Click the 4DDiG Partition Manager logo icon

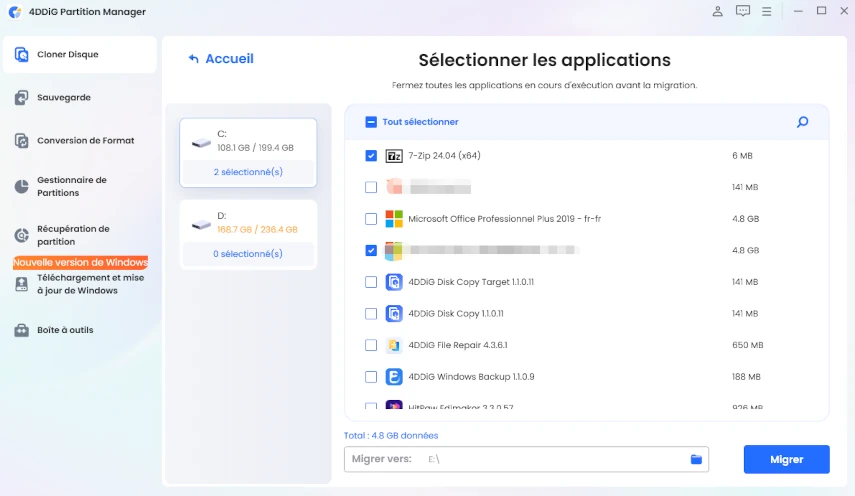point(15,11)
